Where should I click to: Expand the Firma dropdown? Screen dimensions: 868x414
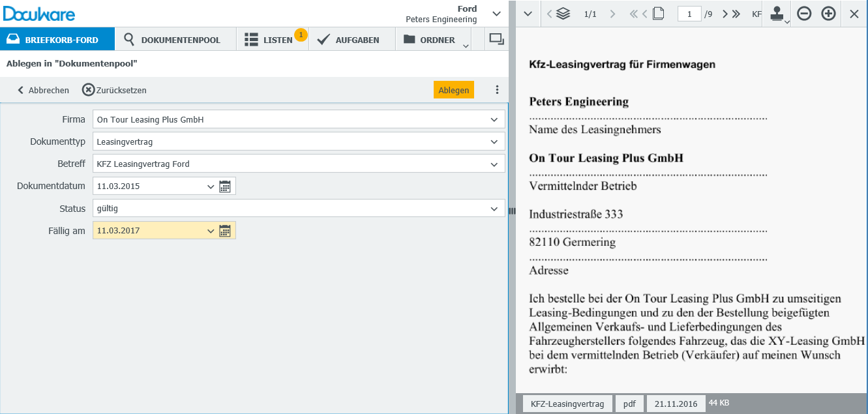(x=493, y=120)
